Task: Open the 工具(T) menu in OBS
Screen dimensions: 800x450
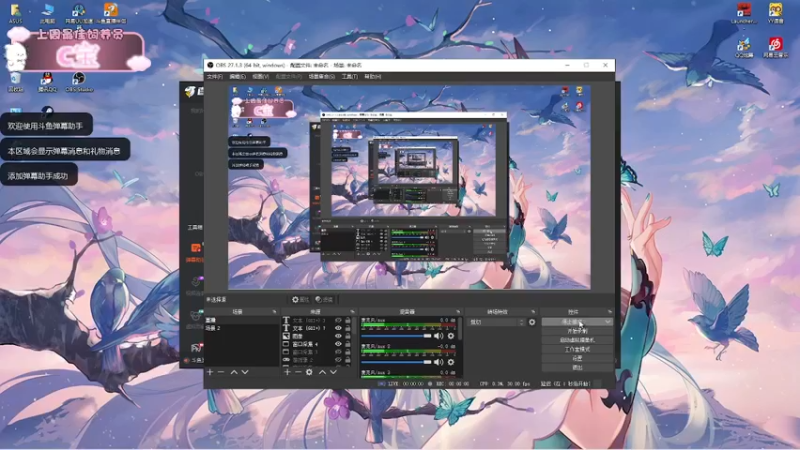Action: tap(349, 77)
